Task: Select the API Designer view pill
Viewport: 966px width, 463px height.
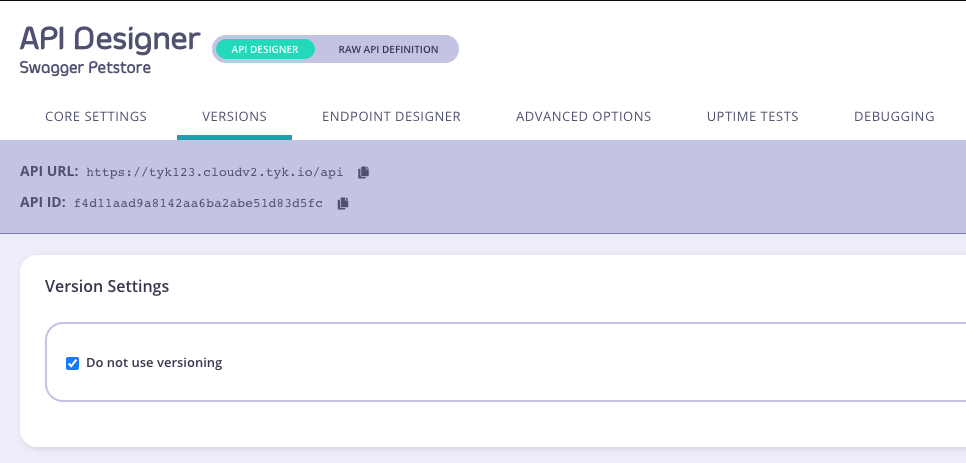Action: click(265, 49)
